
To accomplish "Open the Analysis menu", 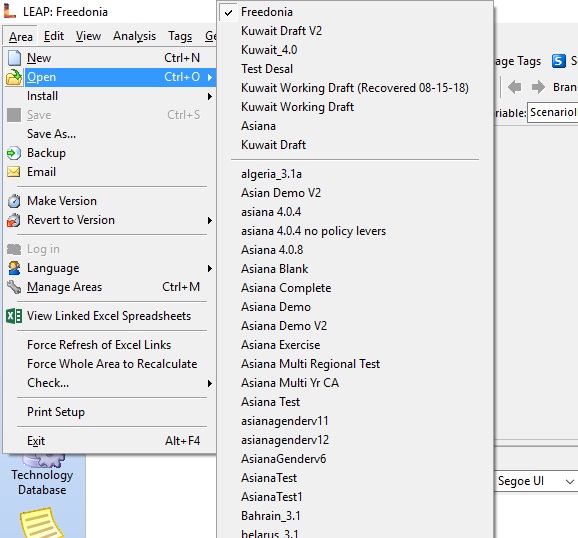I will pyautogui.click(x=134, y=36).
